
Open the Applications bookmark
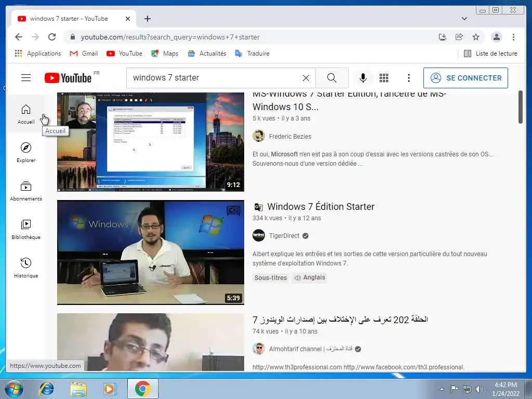[38, 54]
